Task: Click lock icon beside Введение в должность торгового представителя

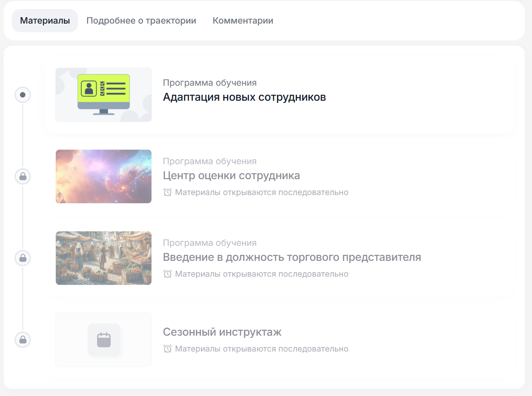Action: coord(23,258)
